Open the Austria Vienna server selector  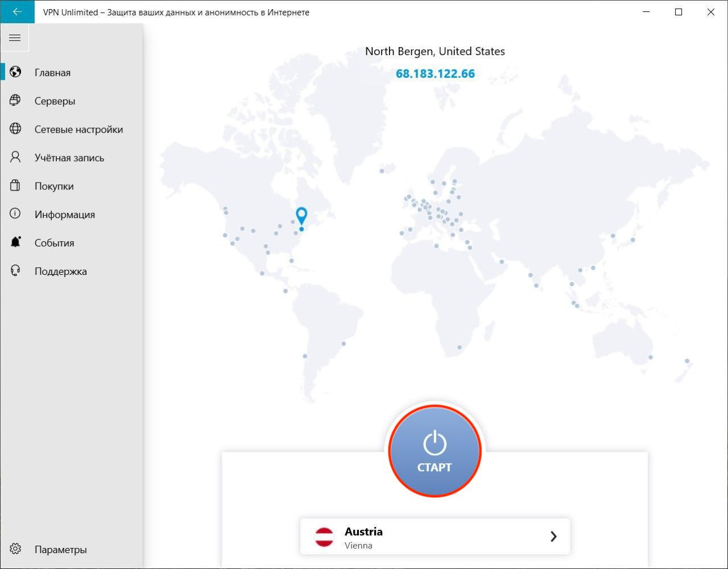(x=435, y=537)
